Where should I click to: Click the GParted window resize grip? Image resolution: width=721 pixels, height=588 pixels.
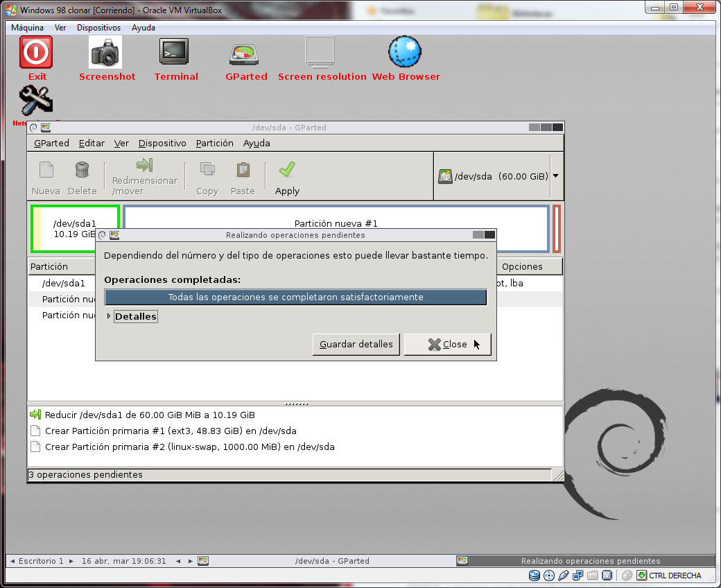tap(558, 475)
